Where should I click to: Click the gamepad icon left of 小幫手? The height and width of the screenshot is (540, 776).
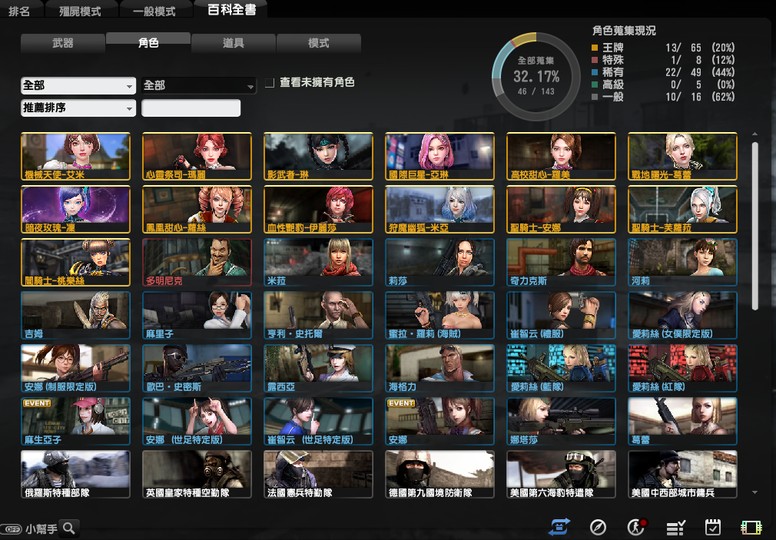12,528
